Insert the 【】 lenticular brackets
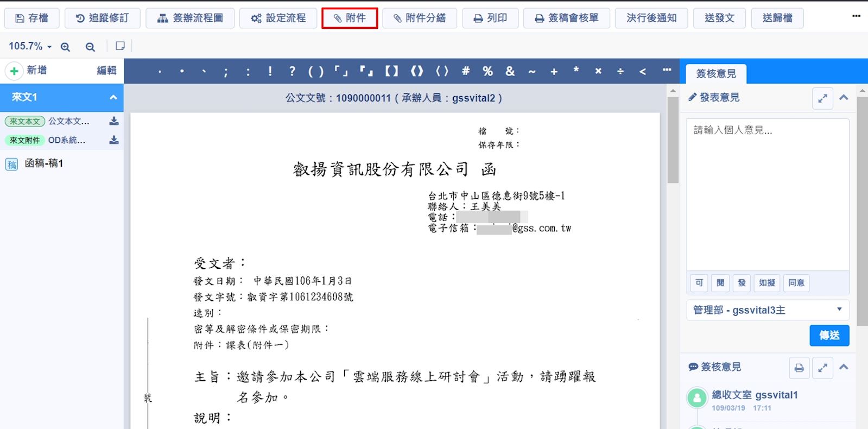The width and height of the screenshot is (868, 429). pyautogui.click(x=391, y=71)
